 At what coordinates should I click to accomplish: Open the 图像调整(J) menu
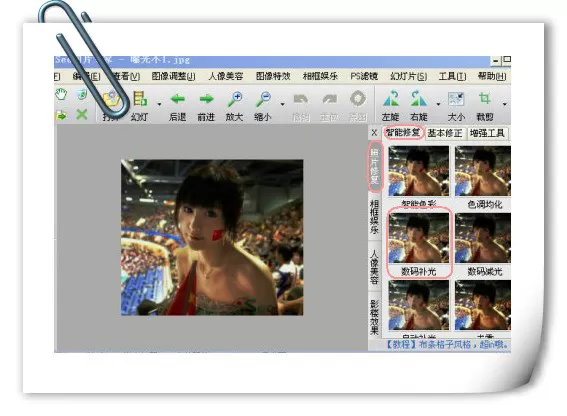174,76
